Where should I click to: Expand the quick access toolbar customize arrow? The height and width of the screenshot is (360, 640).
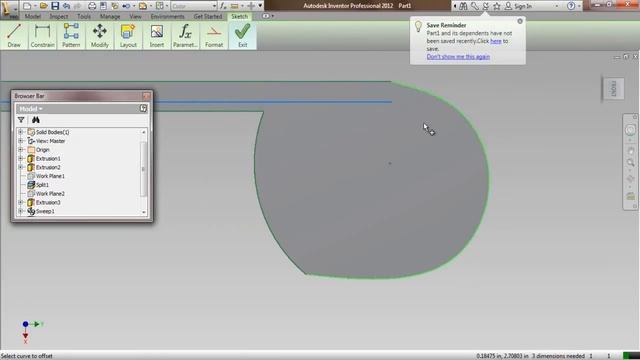point(260,6)
